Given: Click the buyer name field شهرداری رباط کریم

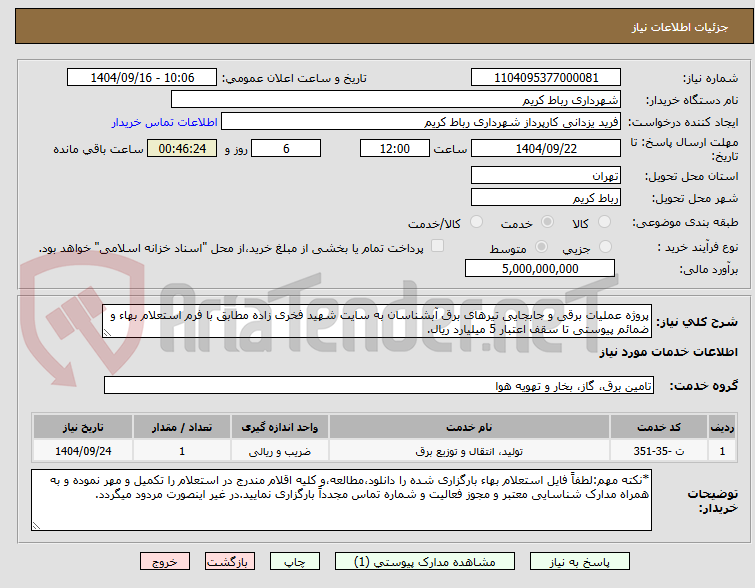Looking at the screenshot, I should coord(396,100).
